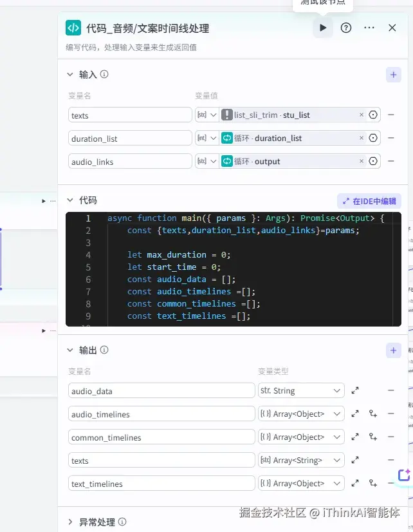Screen dimensions: 413x532
Task: Remove the texts output row
Action: (391, 460)
